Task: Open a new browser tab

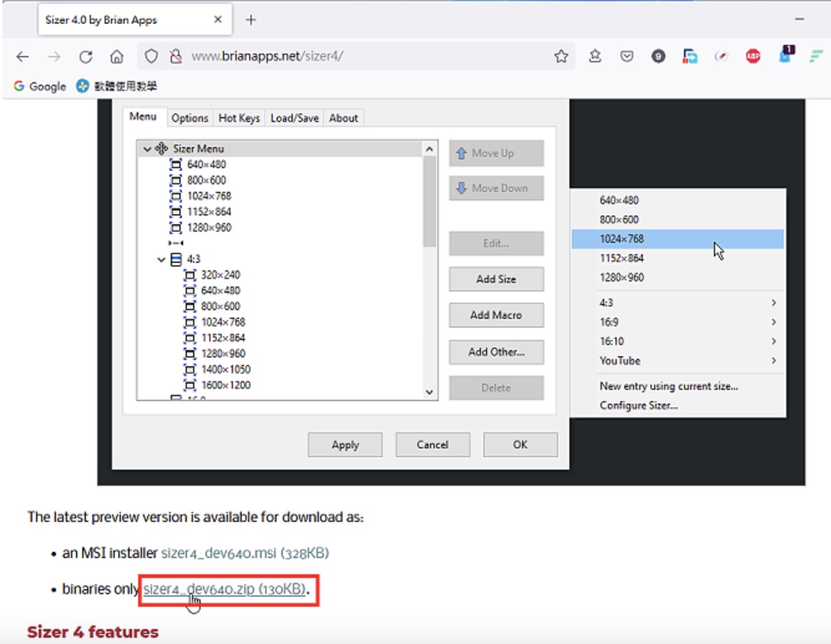Action: point(251,20)
